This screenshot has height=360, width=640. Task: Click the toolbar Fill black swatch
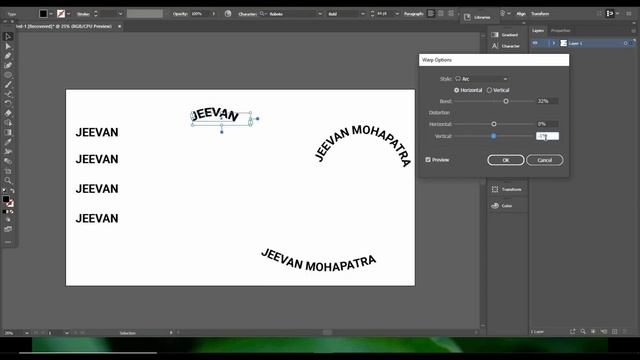6,199
